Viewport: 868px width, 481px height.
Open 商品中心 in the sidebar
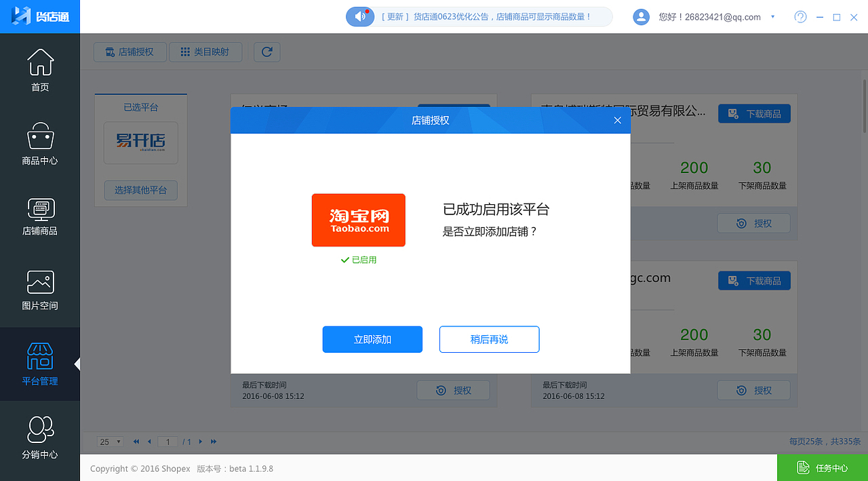(x=40, y=145)
